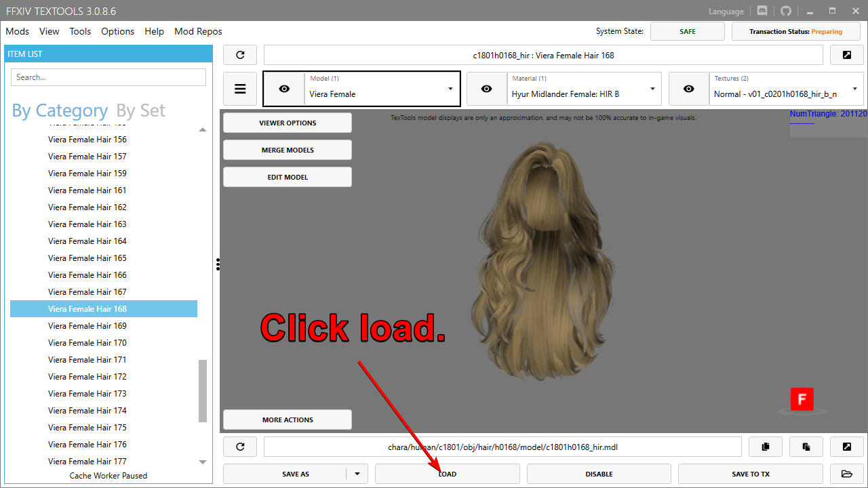The height and width of the screenshot is (488, 868).
Task: Open the Discord link icon
Action: click(762, 11)
